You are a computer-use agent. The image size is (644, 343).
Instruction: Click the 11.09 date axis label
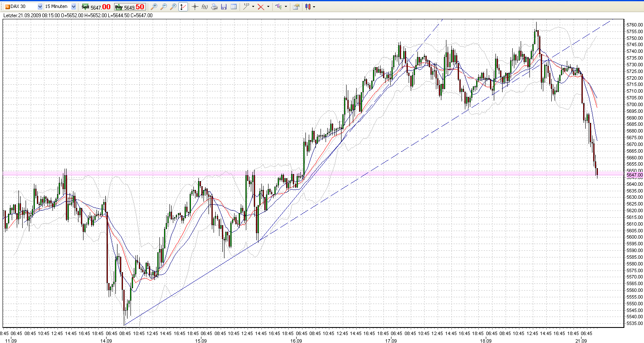pyautogui.click(x=11, y=340)
